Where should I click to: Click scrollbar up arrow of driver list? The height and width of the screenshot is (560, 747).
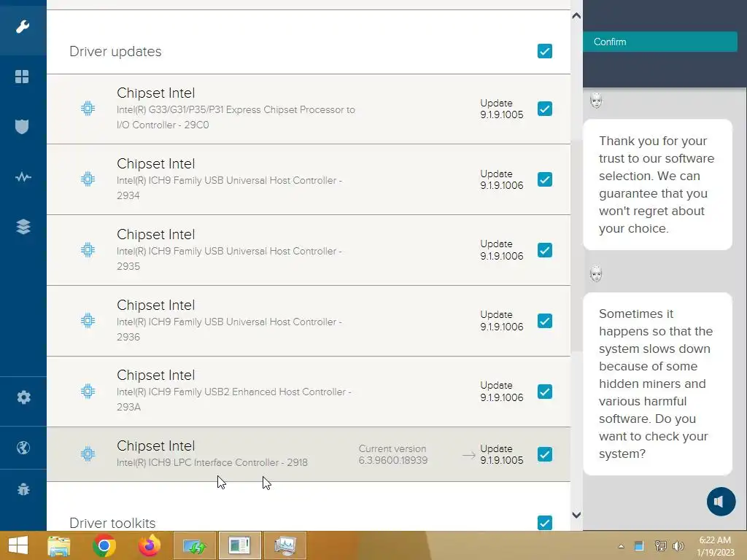point(576,16)
